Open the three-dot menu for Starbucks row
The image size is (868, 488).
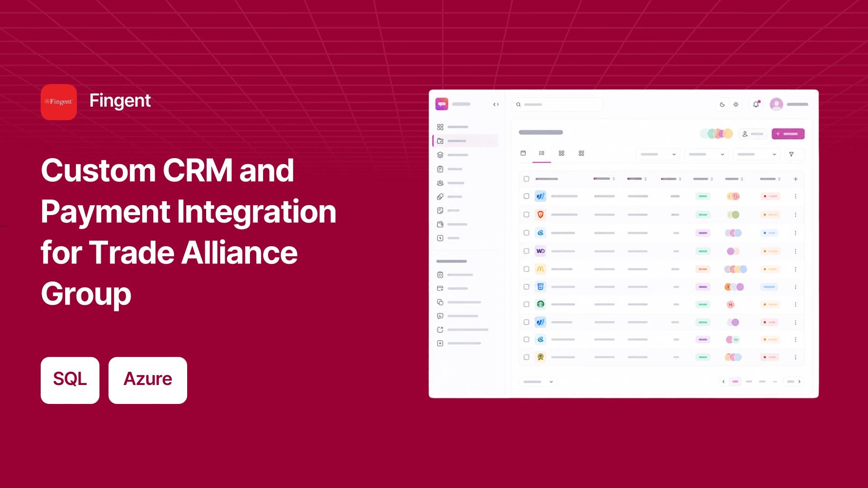[x=796, y=305]
